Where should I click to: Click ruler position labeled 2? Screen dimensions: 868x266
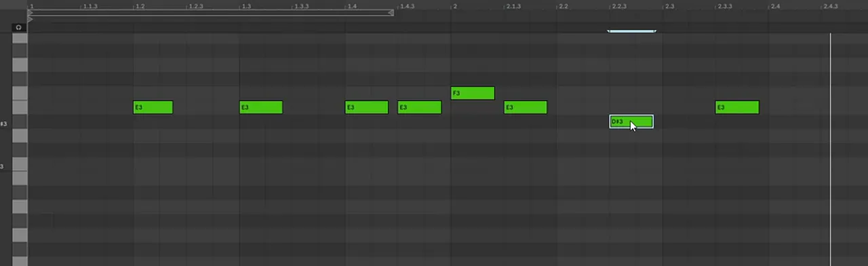(x=455, y=6)
